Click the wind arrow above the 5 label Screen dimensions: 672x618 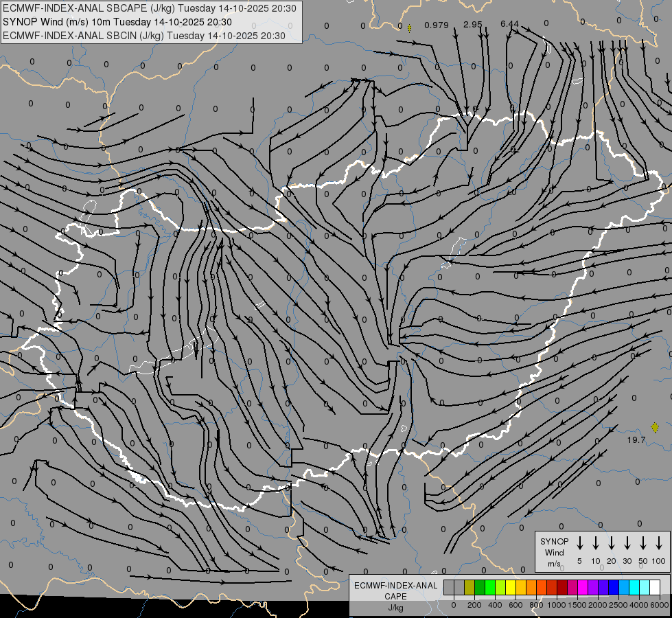[580, 542]
